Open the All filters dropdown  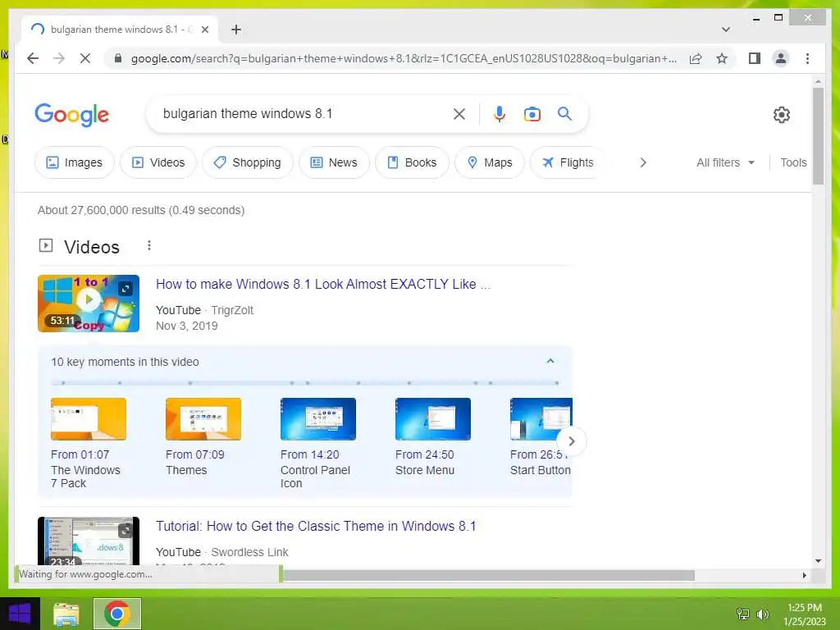(725, 162)
